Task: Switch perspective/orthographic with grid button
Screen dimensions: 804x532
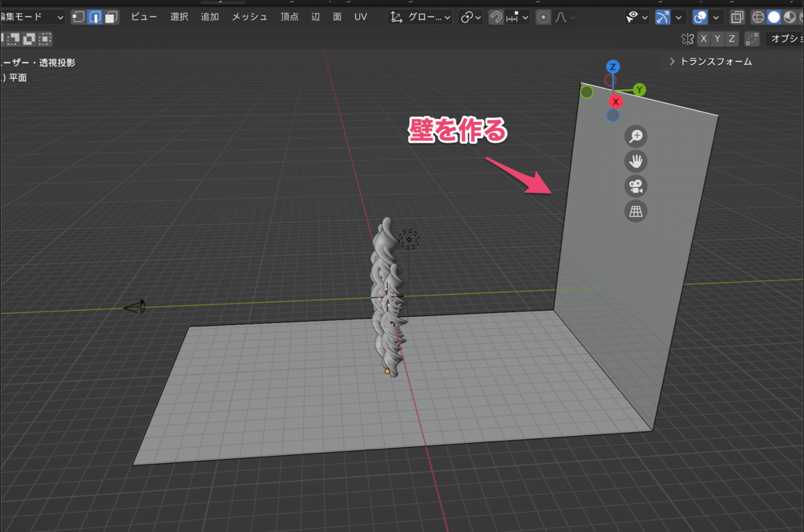Action: pos(635,212)
